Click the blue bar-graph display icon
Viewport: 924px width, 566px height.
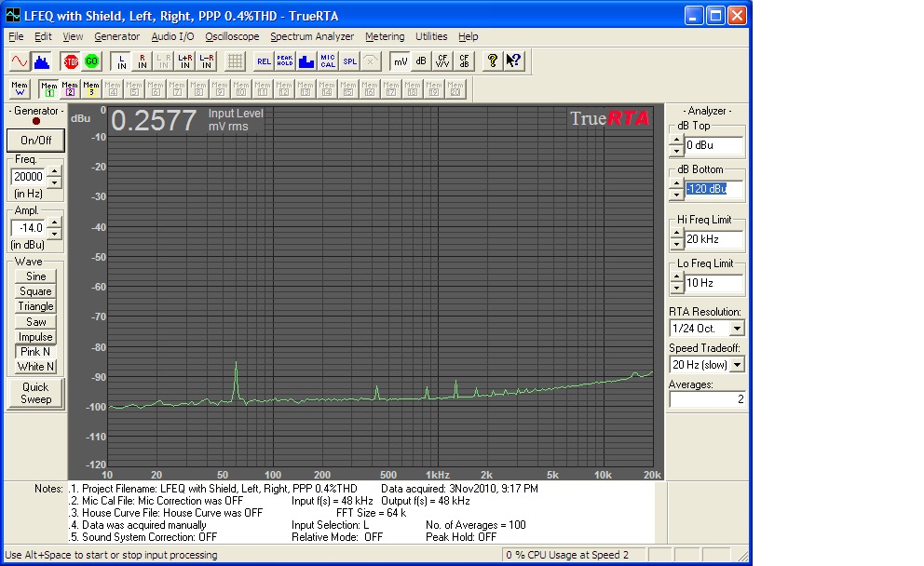(306, 61)
